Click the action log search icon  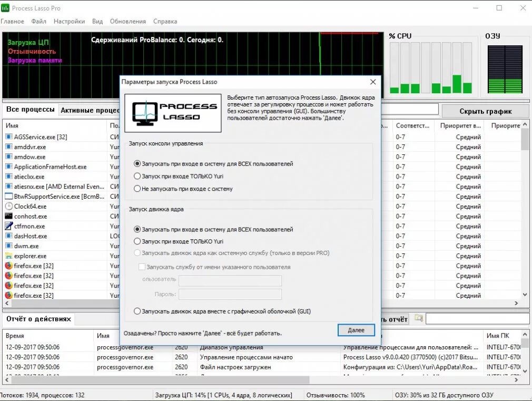pyautogui.click(x=419, y=318)
